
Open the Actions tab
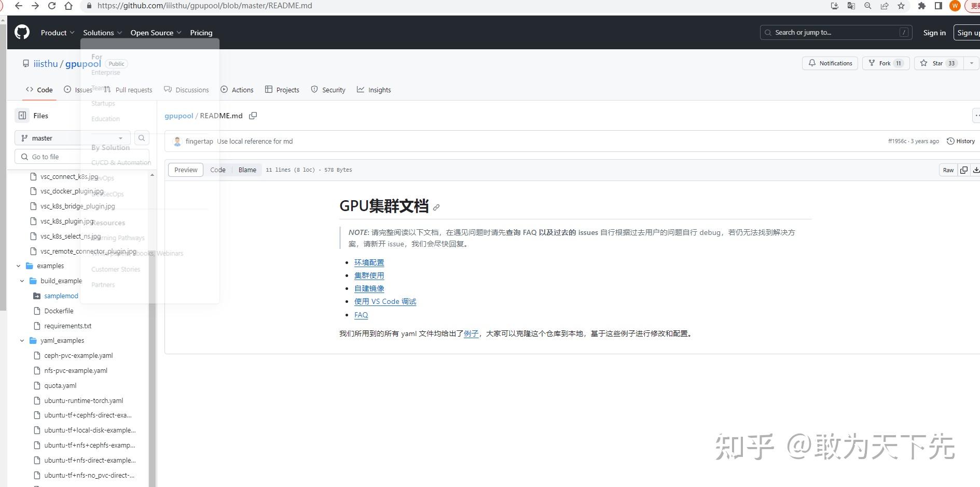[x=237, y=90]
